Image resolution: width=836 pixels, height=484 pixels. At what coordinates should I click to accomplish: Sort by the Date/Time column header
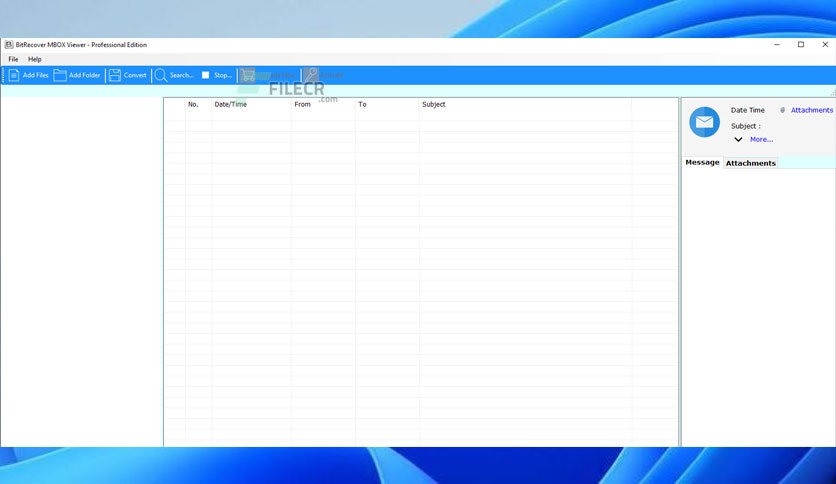click(x=251, y=104)
